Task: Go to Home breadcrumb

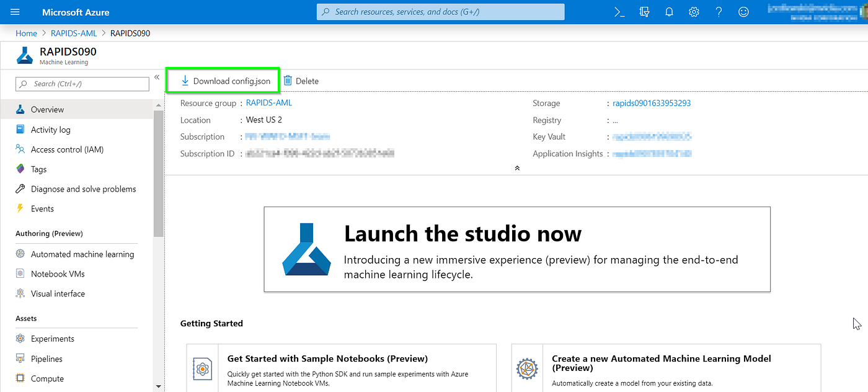Action: coord(26,33)
